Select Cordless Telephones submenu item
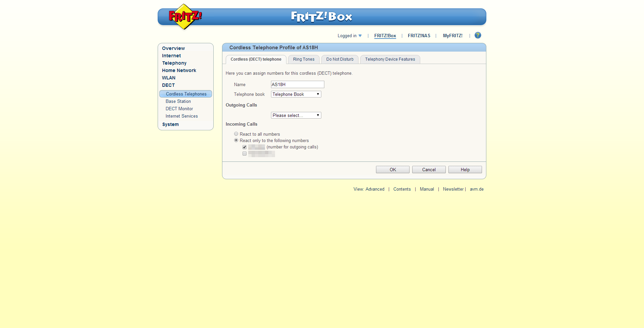 tap(186, 94)
